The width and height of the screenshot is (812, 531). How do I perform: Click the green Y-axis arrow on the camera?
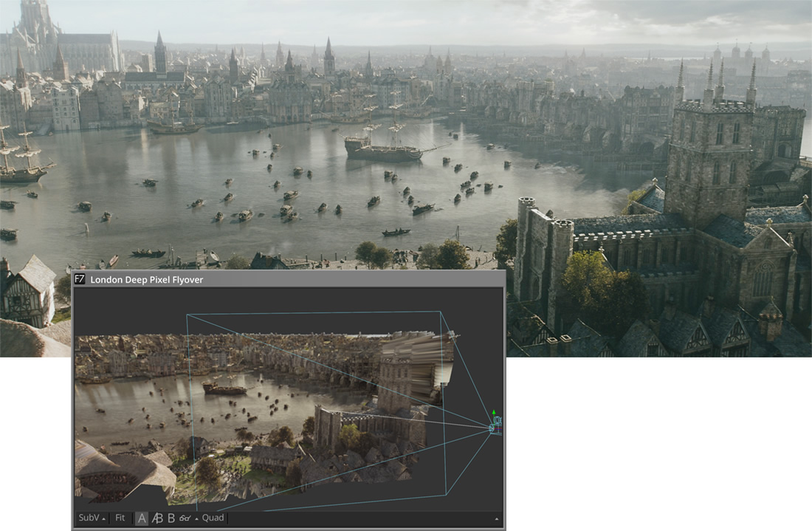tap(494, 412)
